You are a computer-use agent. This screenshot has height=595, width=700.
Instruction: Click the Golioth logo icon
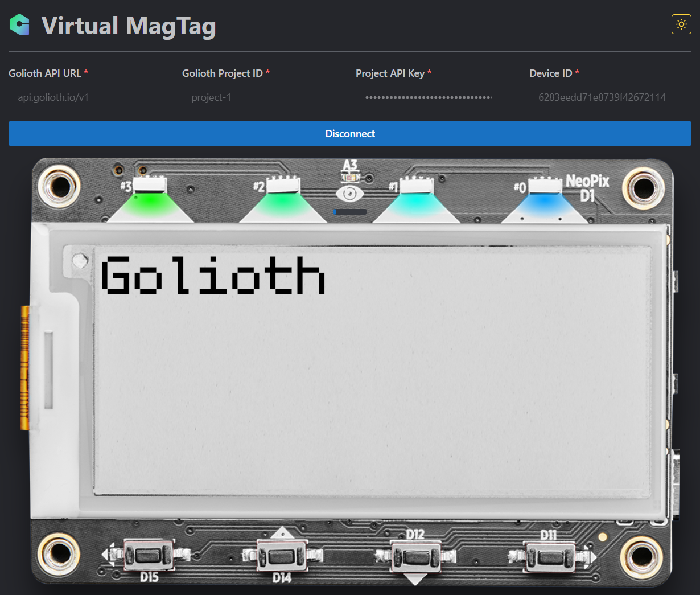pyautogui.click(x=19, y=24)
